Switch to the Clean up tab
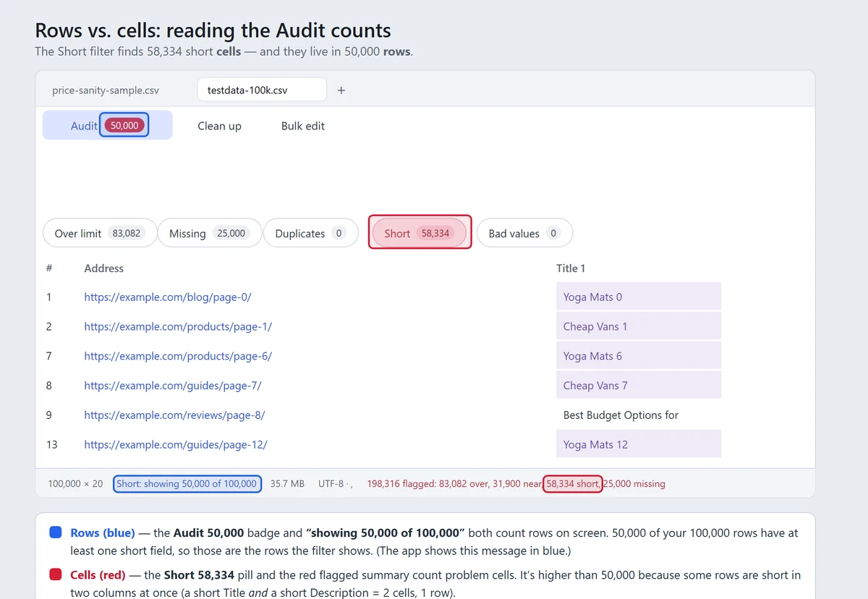Viewport: 868px width, 599px height. click(x=219, y=126)
